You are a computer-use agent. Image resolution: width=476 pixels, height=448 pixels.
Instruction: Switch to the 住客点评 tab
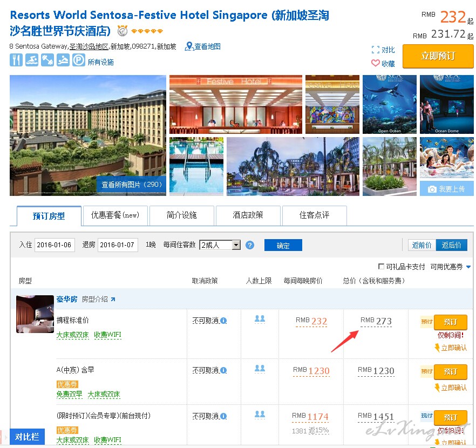click(314, 215)
